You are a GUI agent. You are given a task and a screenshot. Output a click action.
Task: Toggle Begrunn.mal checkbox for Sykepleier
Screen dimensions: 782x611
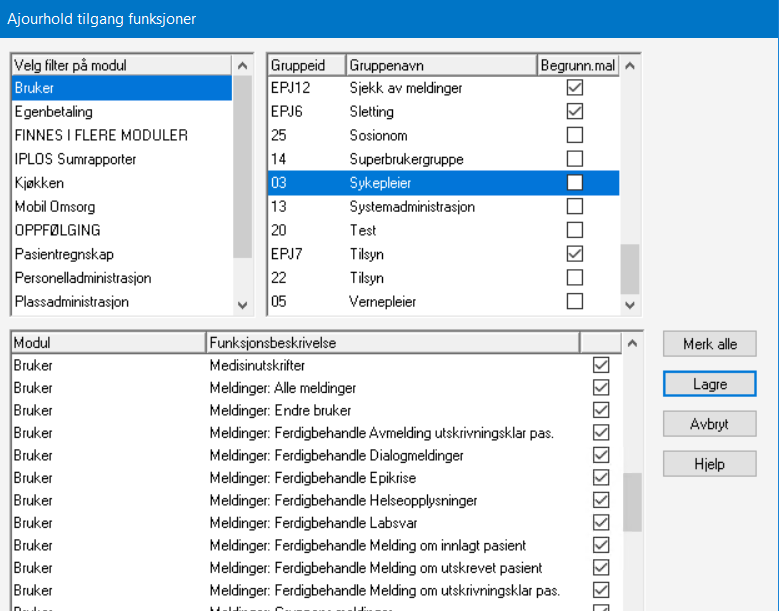(x=575, y=183)
